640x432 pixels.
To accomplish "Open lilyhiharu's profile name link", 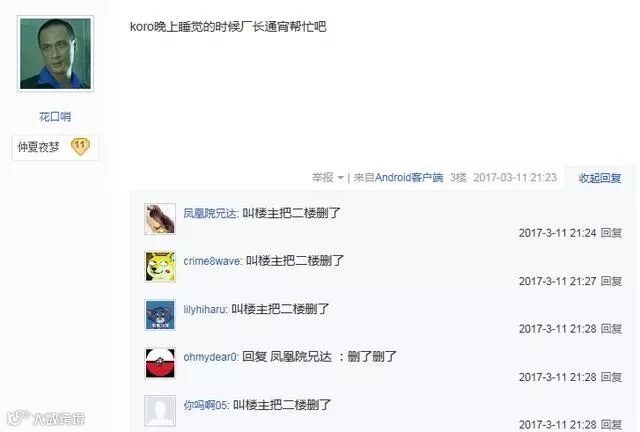I will (x=204, y=309).
